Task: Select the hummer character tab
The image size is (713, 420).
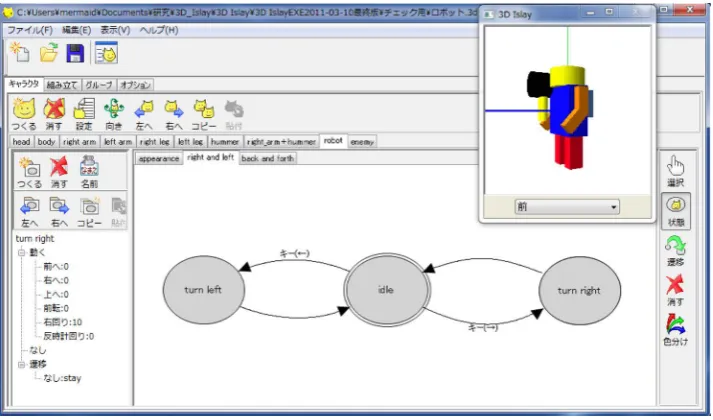Action: tap(225, 142)
